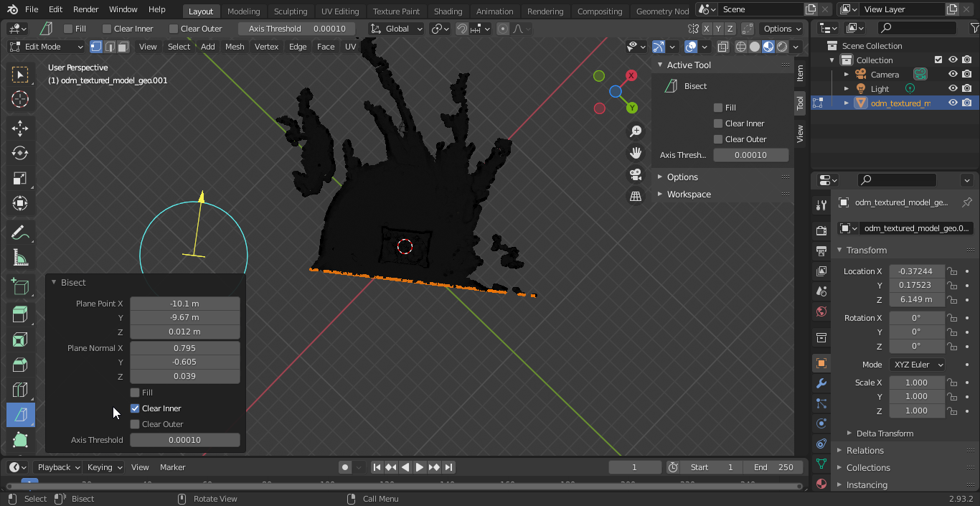The height and width of the screenshot is (506, 980).
Task: Toggle camera view with camera icon
Action: pos(635,174)
